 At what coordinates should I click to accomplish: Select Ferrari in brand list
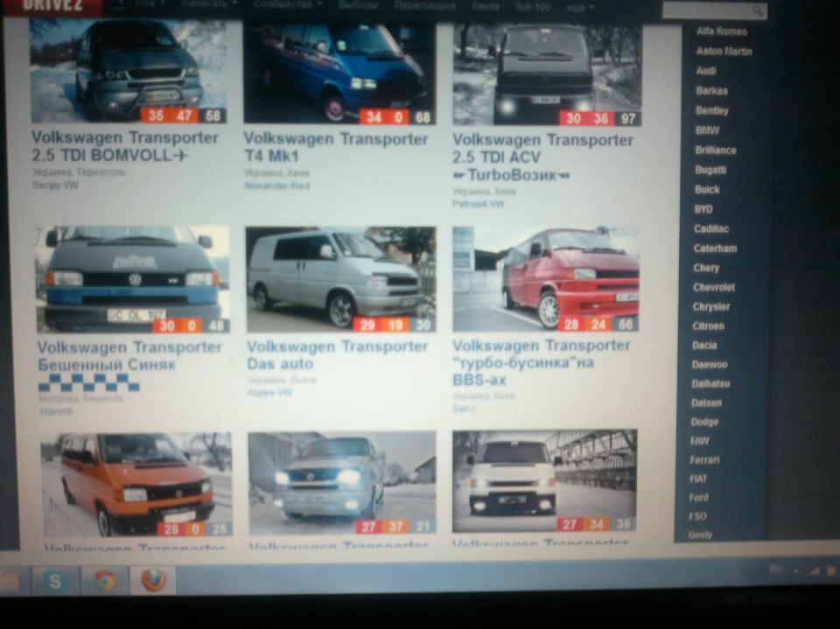(x=704, y=459)
